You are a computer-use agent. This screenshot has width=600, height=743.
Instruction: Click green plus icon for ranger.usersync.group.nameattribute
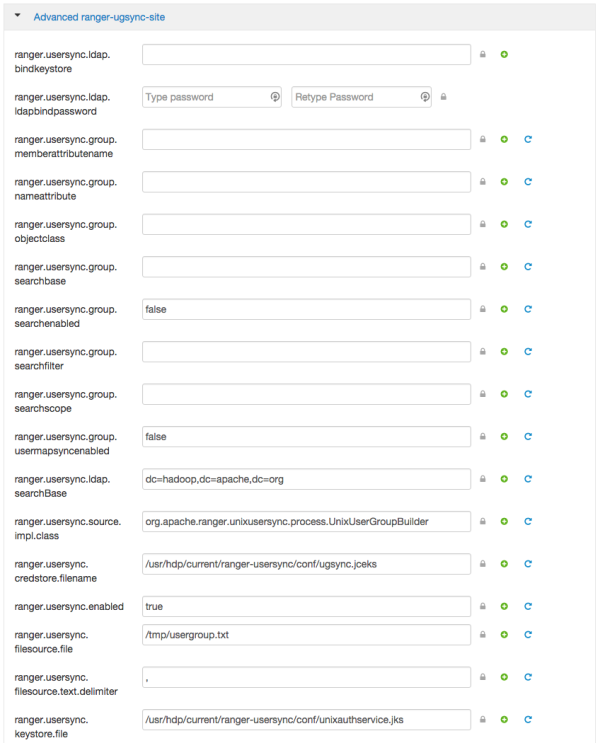(504, 182)
